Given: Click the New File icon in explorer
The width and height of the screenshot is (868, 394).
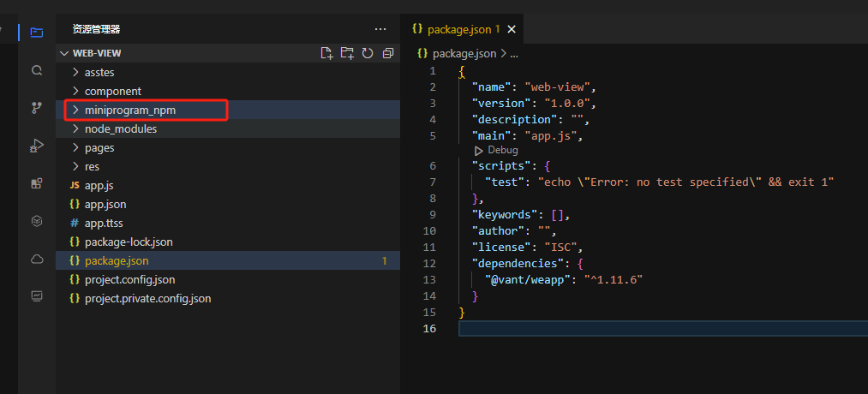Looking at the screenshot, I should tap(326, 53).
